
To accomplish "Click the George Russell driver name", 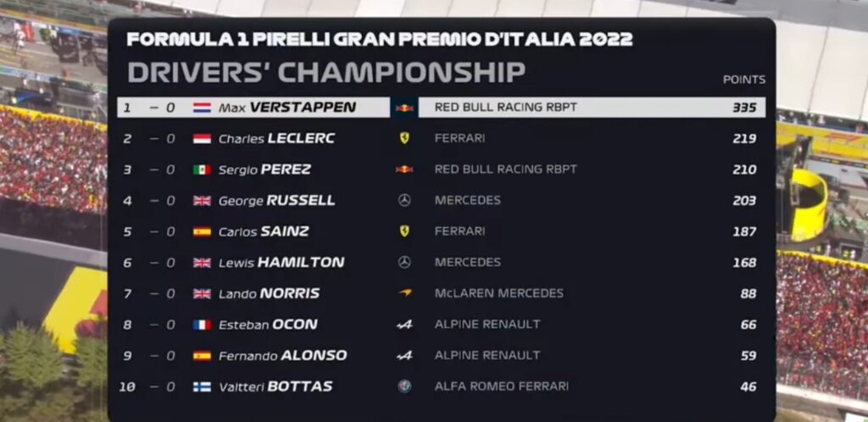I will (x=276, y=201).
